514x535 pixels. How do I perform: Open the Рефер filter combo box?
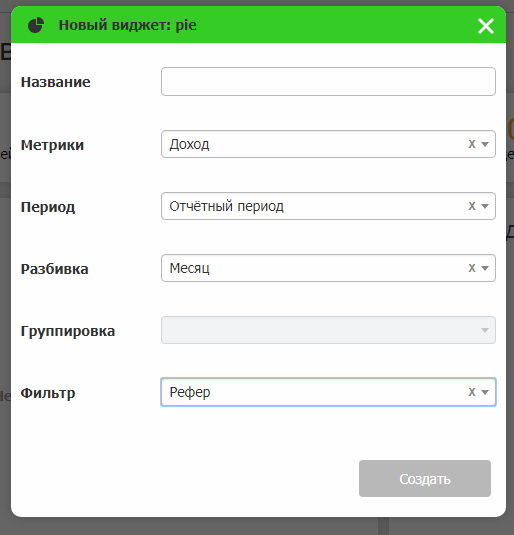tap(328, 392)
